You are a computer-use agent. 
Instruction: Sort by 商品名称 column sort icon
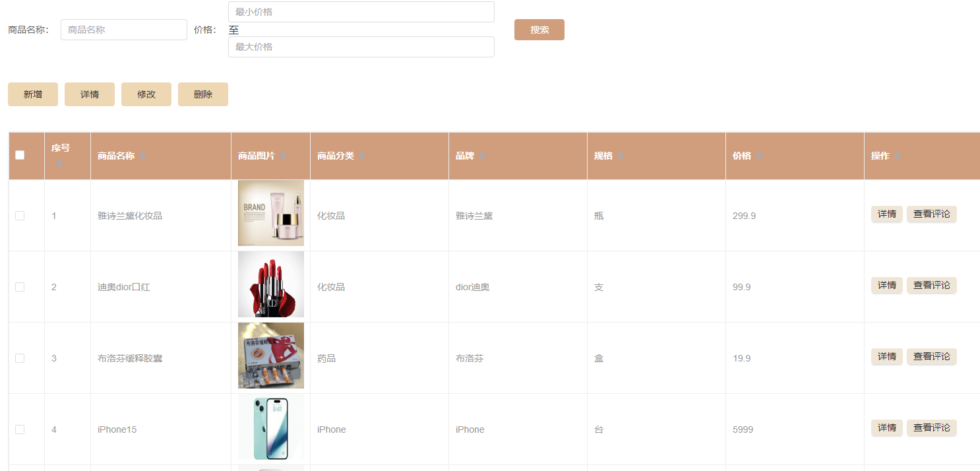(x=142, y=156)
